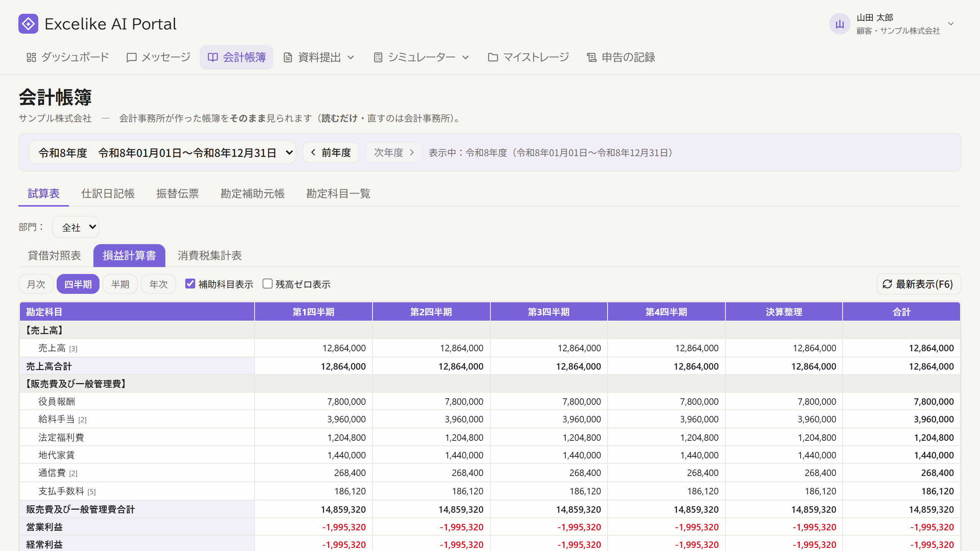Open the 勘定補助元帳 tab
Screen dimensions: 980x551
tap(253, 194)
